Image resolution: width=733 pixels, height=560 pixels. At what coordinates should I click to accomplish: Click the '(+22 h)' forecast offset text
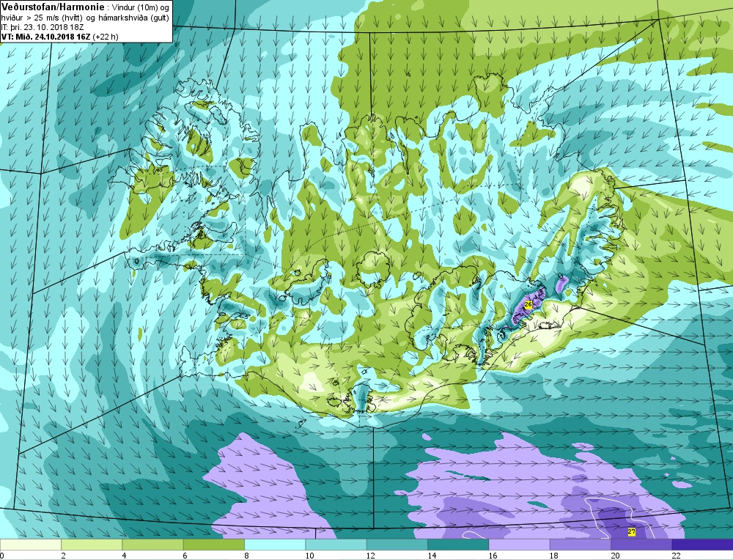(105, 37)
